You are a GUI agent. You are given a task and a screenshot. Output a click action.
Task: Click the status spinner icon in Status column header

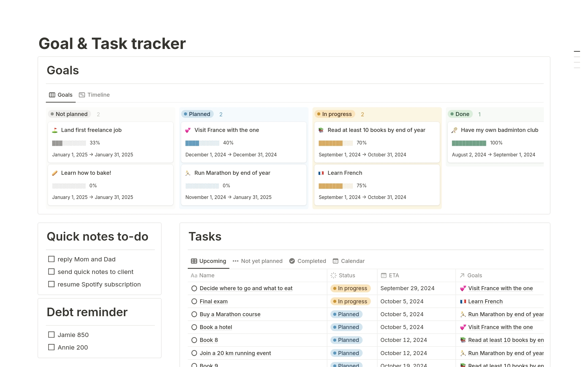[333, 275]
